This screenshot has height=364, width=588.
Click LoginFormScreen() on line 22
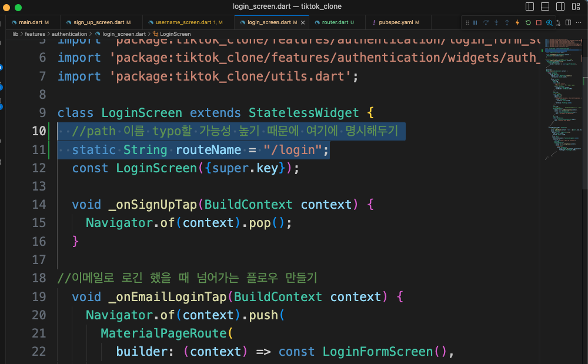(x=385, y=352)
